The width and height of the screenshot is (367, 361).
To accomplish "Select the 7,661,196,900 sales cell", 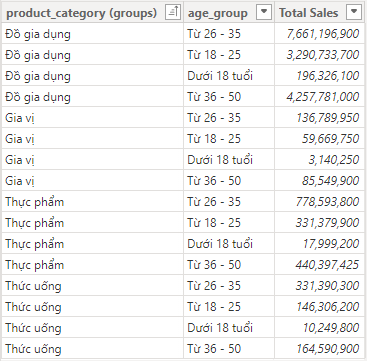I will coord(319,34).
